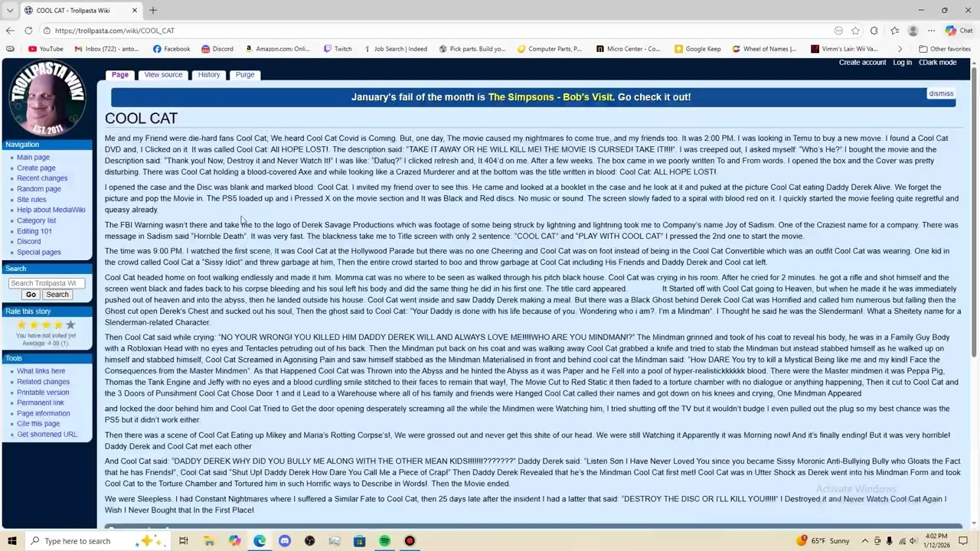Rate the story five stars
The width and height of the screenshot is (980, 551).
(70, 325)
